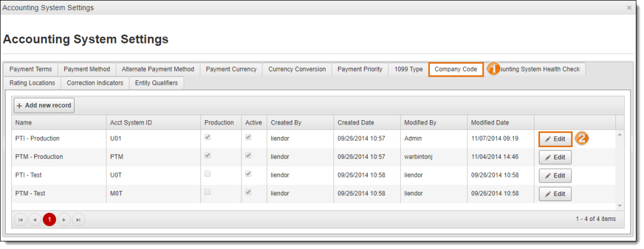The height and width of the screenshot is (249, 644).
Task: Toggle Production checkbox for PTI - Production
Action: 208,138
